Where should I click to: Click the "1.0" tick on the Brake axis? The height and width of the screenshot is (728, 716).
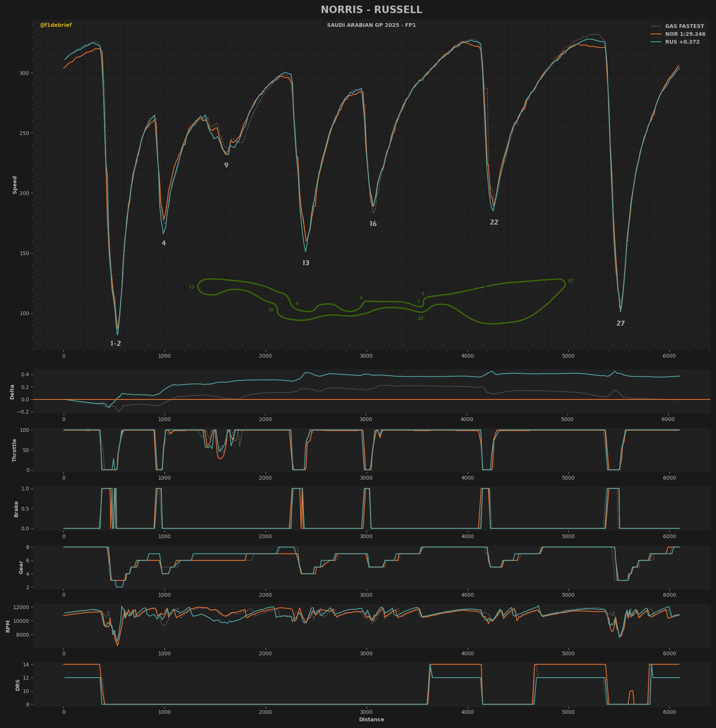(25, 489)
